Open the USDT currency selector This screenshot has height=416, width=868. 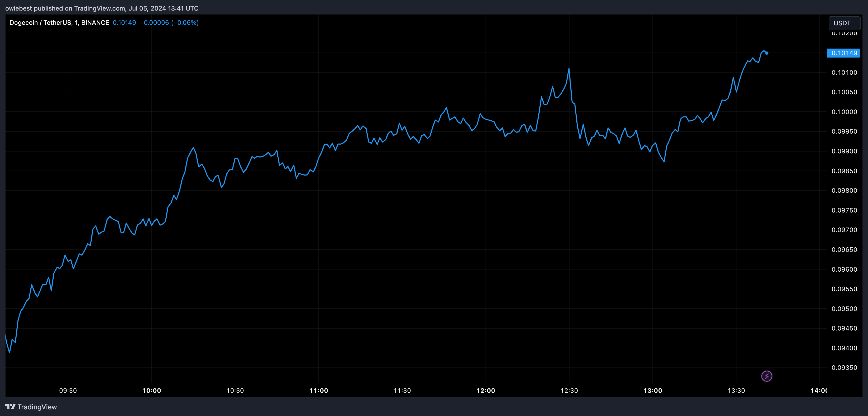[844, 23]
